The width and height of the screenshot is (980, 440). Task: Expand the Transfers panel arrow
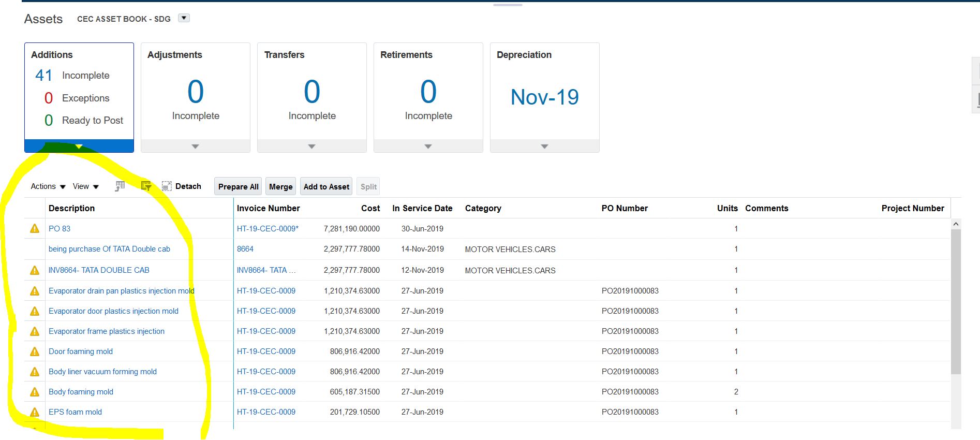click(x=312, y=146)
